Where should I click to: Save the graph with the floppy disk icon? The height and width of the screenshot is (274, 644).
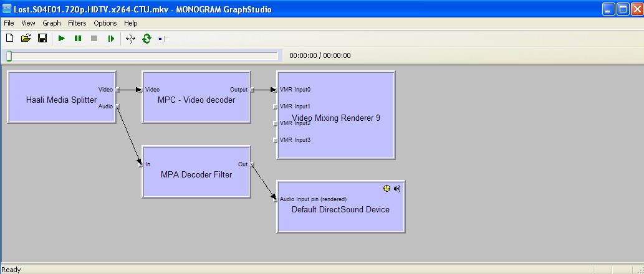[x=42, y=39]
